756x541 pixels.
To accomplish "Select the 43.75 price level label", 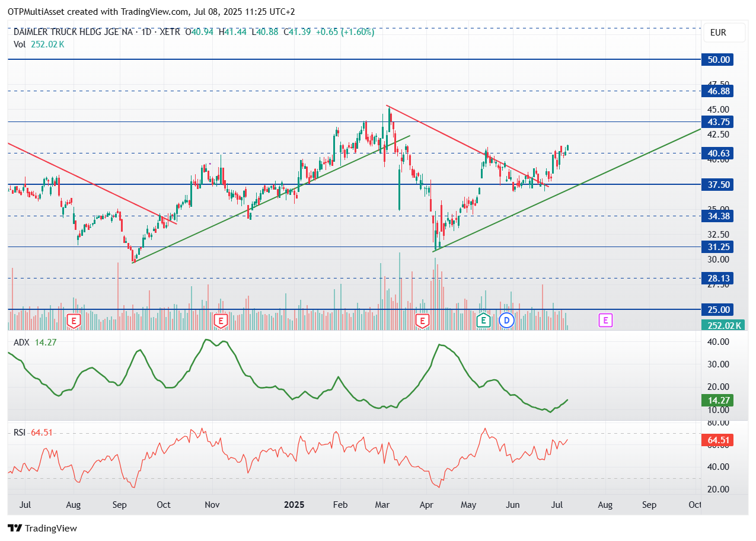I will pyautogui.click(x=717, y=121).
